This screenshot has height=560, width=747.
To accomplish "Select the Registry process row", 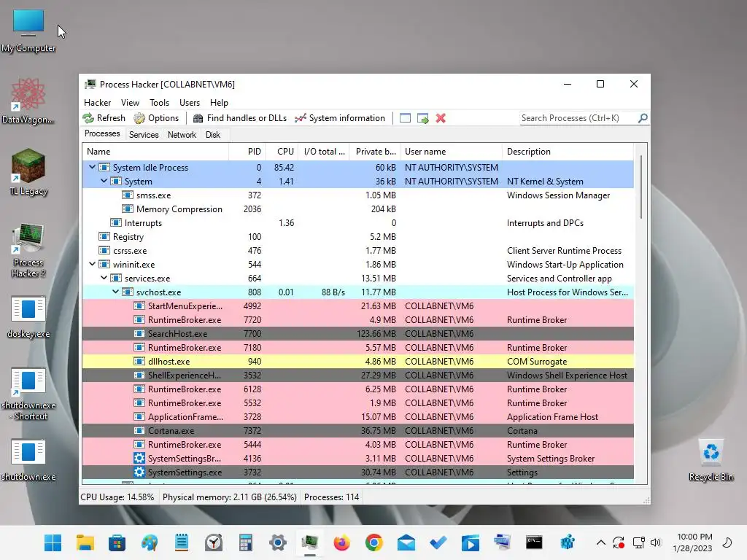I will coord(357,237).
